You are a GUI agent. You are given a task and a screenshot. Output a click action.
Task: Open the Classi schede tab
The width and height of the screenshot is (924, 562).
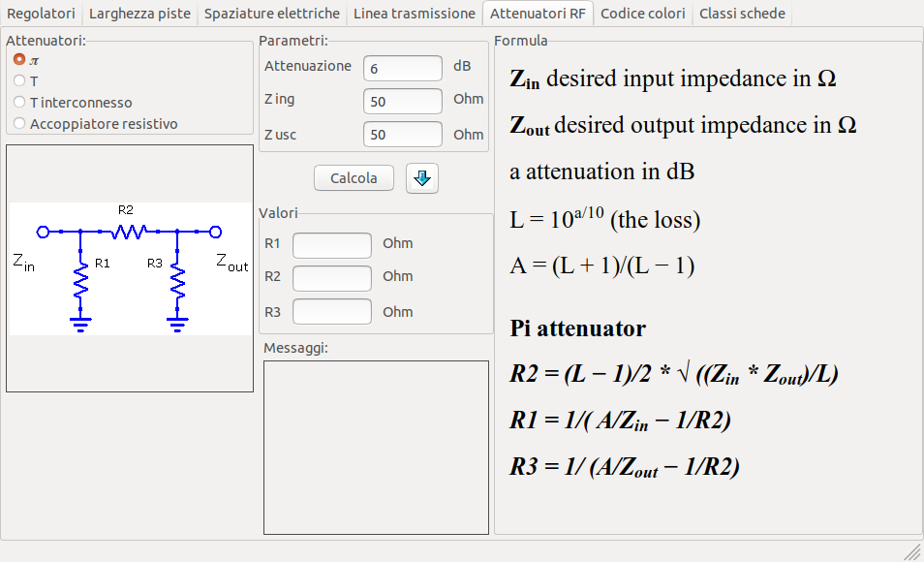[x=743, y=14]
